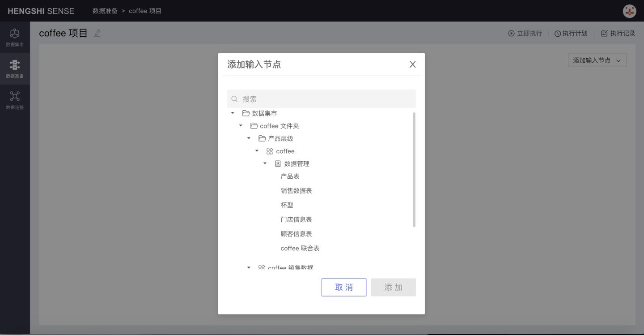Screen dimensions: 644x335
Task: Select 销售数据表 in the tree
Action: [296, 191]
